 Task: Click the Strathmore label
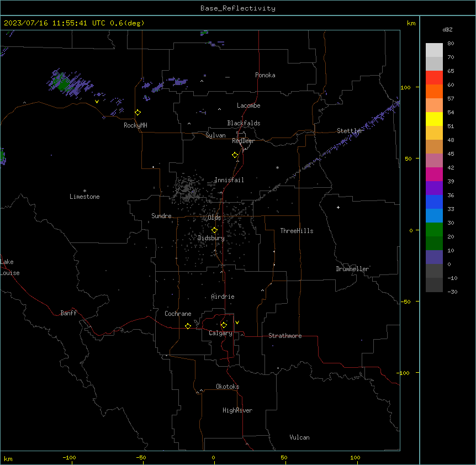click(285, 336)
